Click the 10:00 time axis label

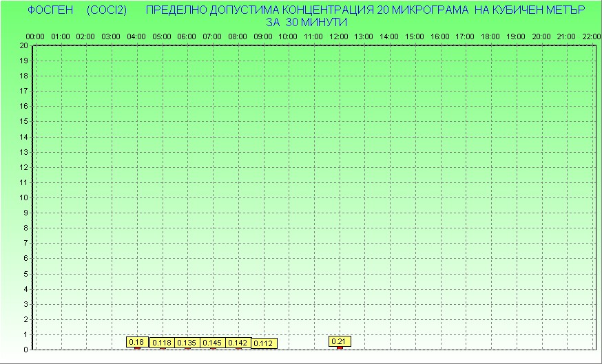click(x=287, y=37)
